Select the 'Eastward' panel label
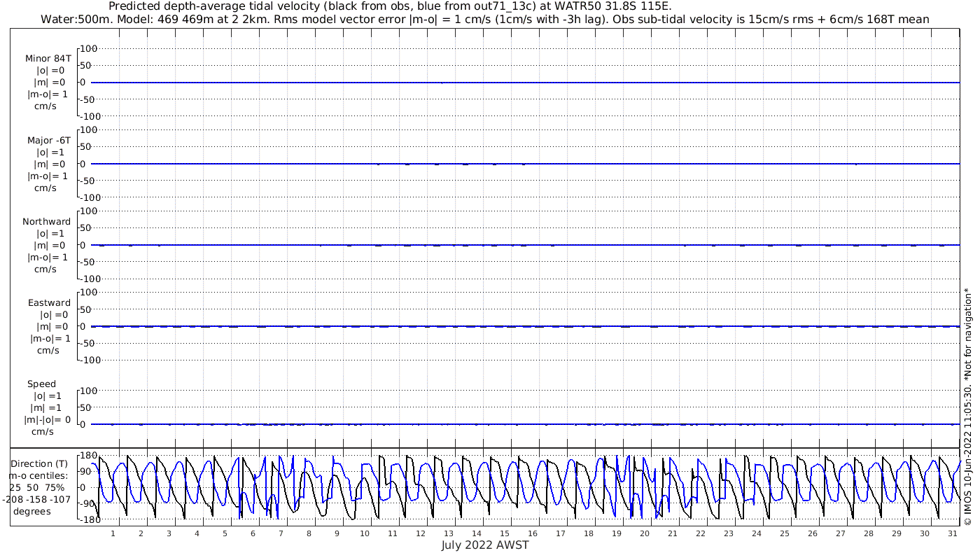The image size is (980, 560). click(49, 302)
